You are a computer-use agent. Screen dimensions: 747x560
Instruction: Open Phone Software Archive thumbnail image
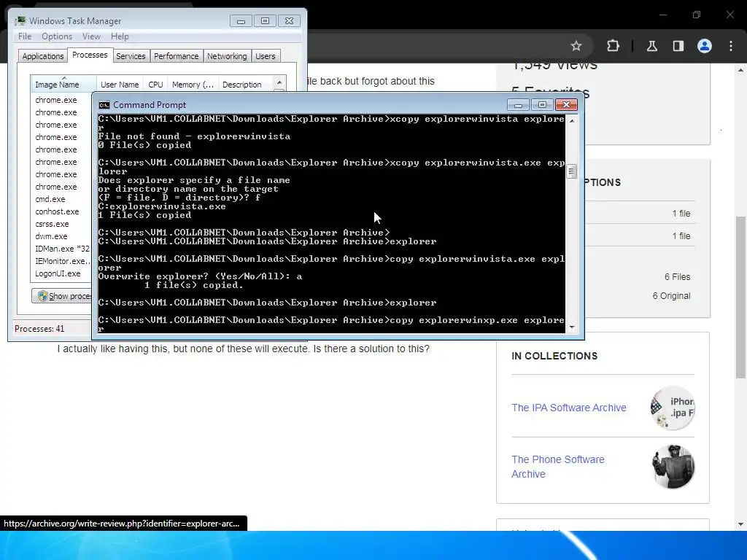(673, 467)
